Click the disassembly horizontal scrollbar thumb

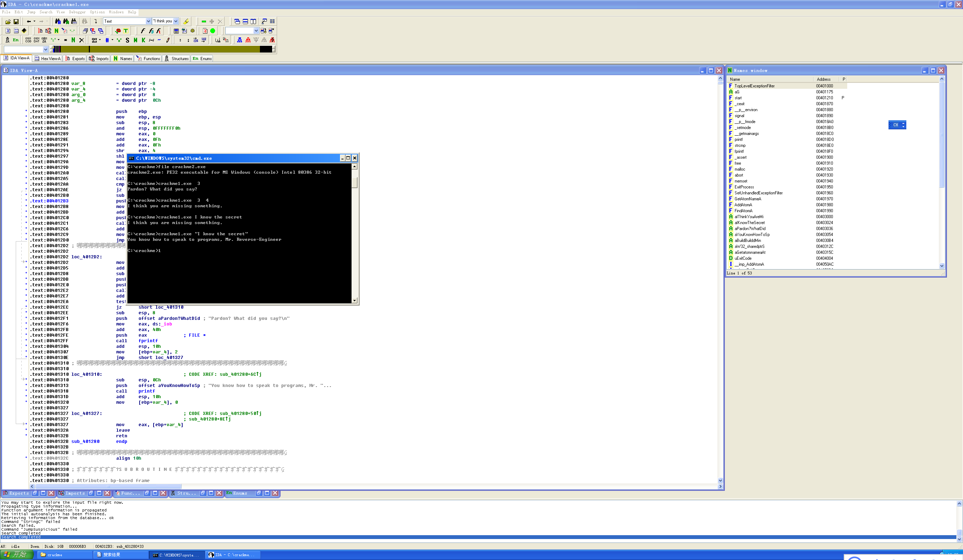click(x=108, y=487)
